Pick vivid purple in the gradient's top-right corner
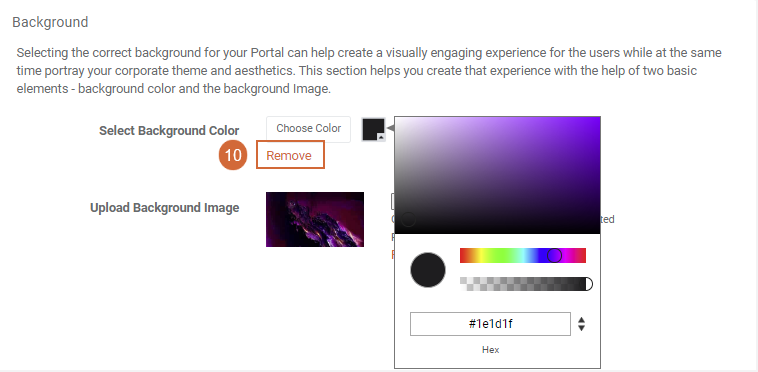Viewport: 758px width, 372px height. [x=597, y=119]
